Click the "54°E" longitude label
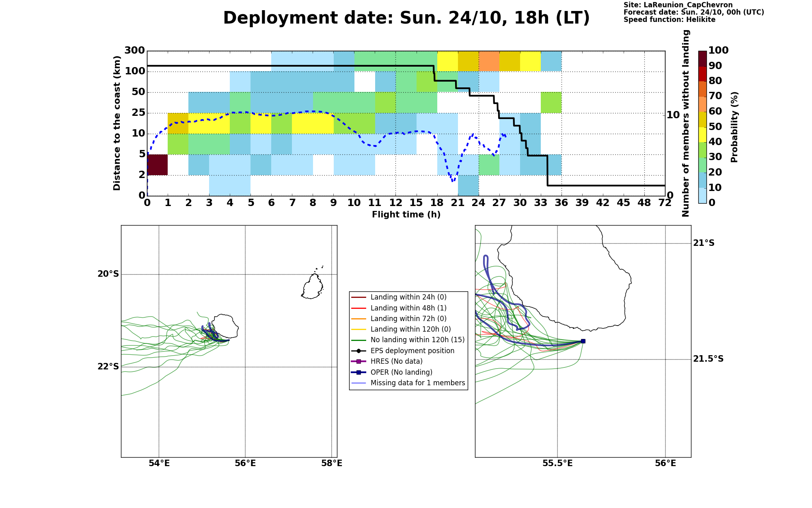Image resolution: width=812 pixels, height=508 pixels. [x=159, y=463]
